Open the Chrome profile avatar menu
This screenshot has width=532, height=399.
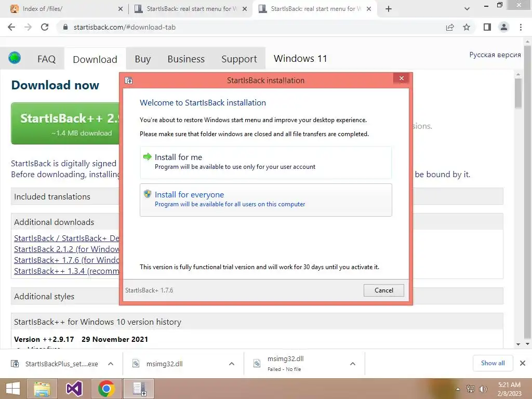(x=504, y=27)
